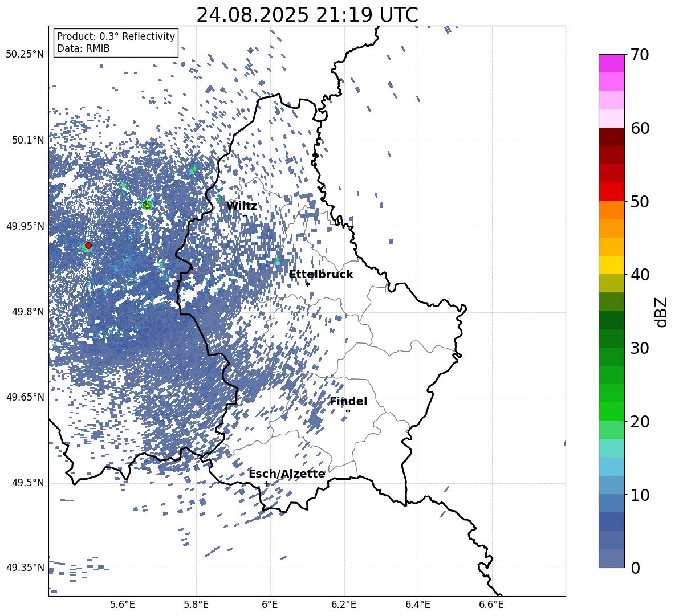Image resolution: width=675 pixels, height=616 pixels.
Task: Click the 6.2°E longitude label
Action: (x=344, y=605)
